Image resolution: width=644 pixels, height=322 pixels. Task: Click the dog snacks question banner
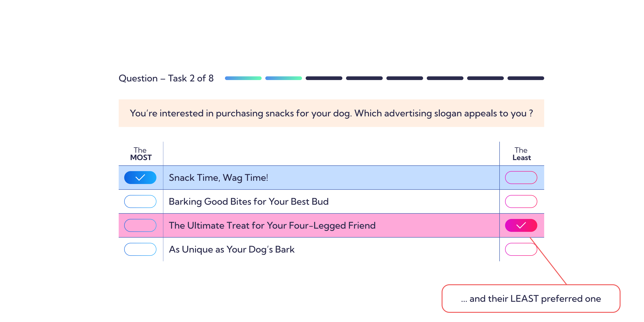point(331,113)
